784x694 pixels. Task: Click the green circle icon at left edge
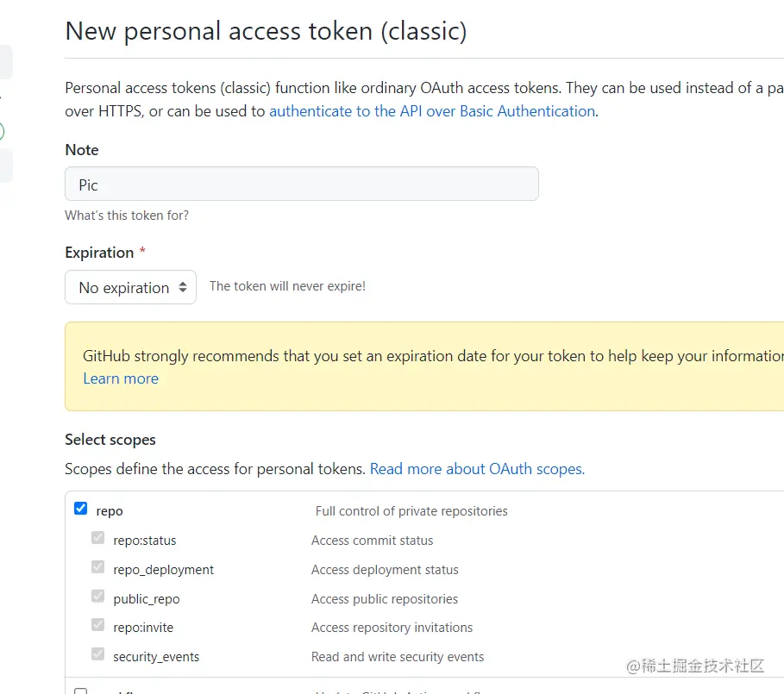pos(2,132)
